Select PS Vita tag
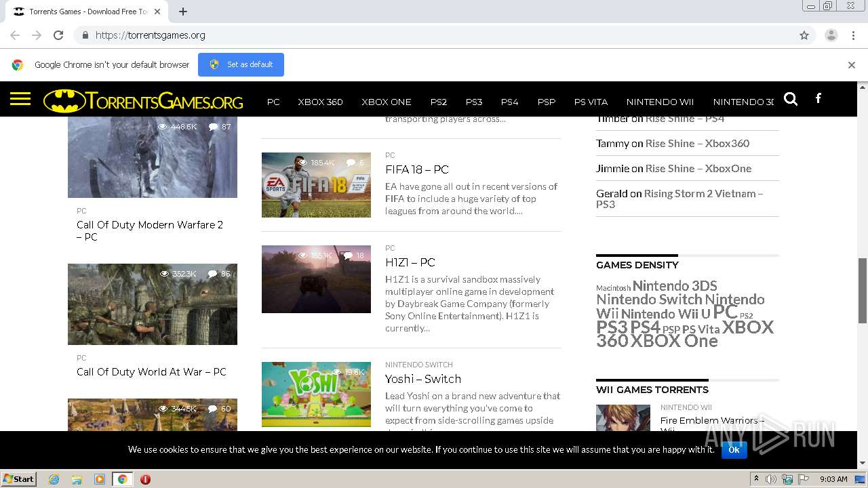868x488 pixels. 701,329
